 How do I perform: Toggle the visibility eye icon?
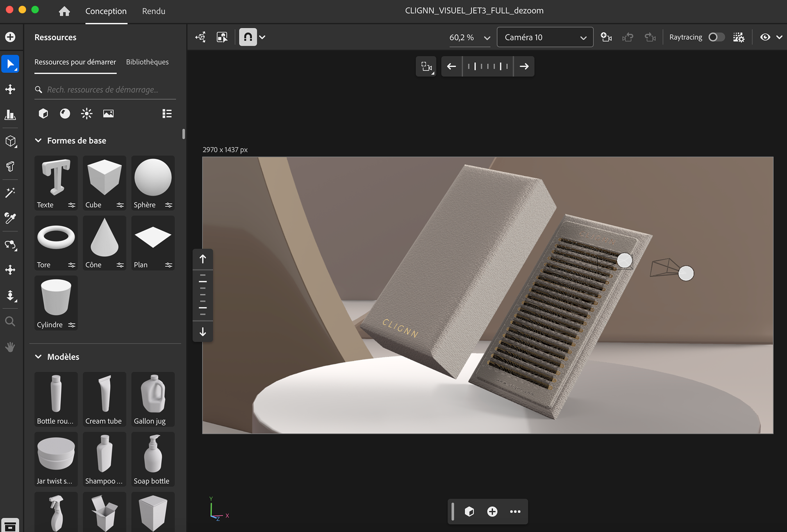tap(765, 37)
